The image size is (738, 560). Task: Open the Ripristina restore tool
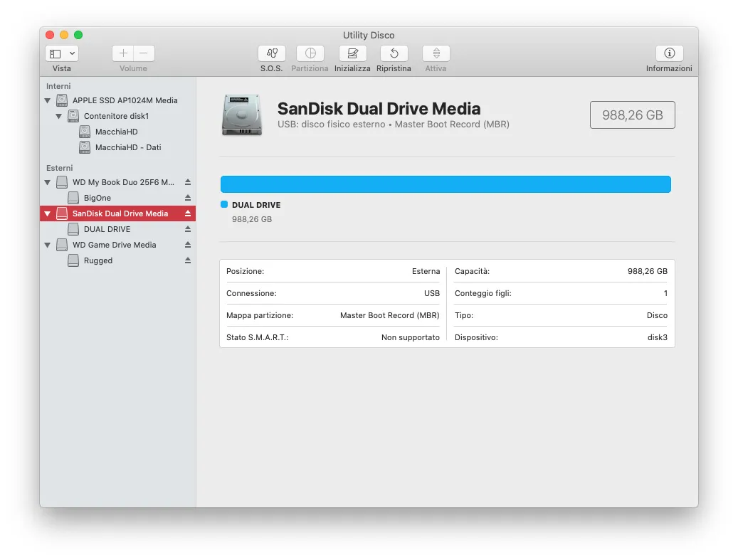(x=394, y=54)
